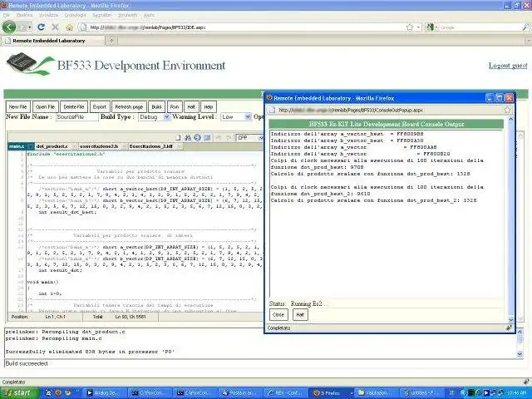The image size is (532, 399).
Task: Switch to the 3 Firefox taskbar group
Action: [331, 393]
